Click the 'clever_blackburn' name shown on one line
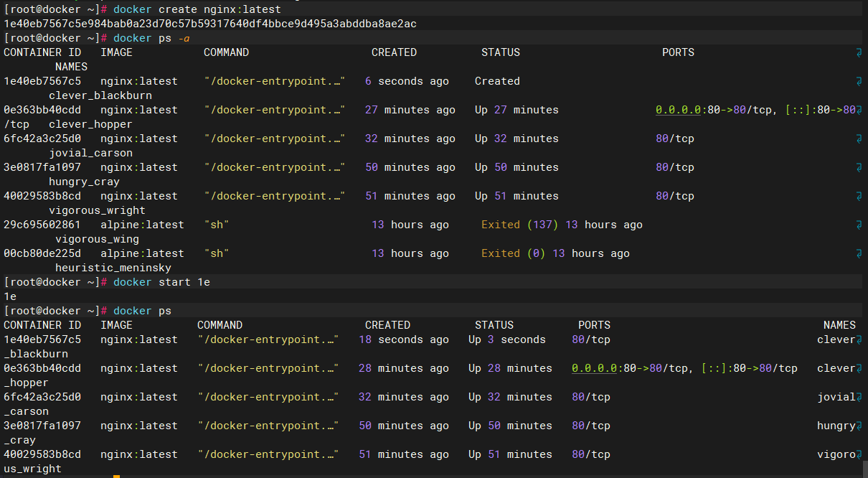This screenshot has width=868, height=478. (x=100, y=95)
